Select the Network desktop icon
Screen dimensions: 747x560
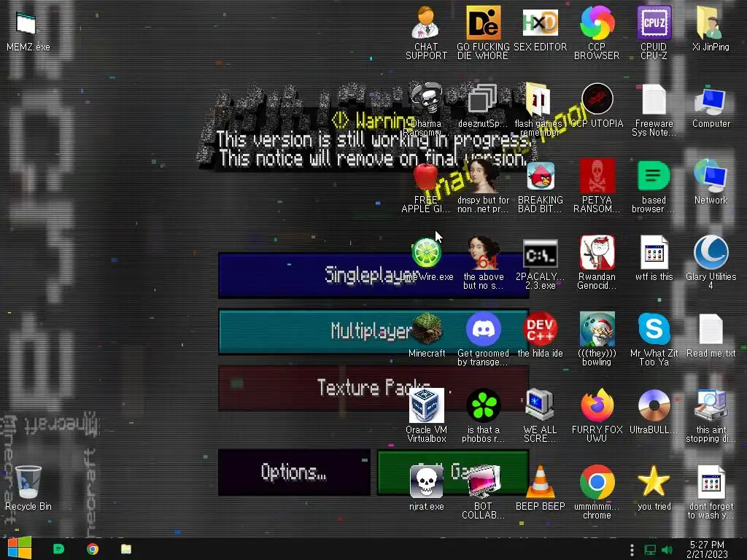pyautogui.click(x=711, y=176)
